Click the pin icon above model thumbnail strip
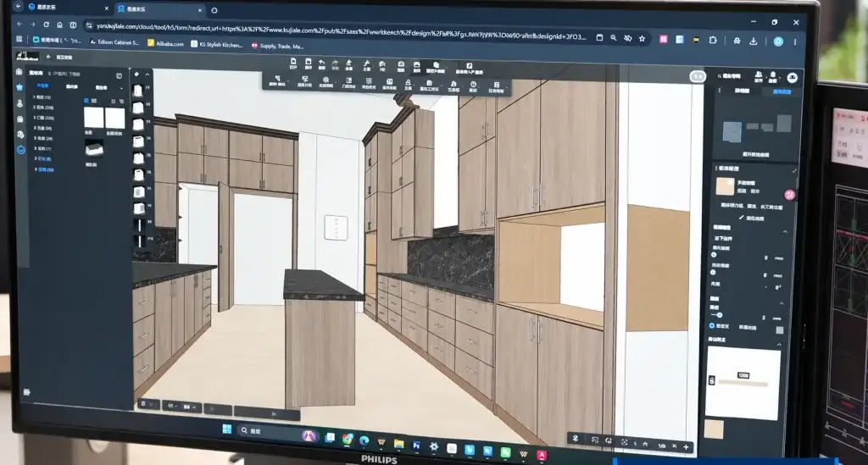The image size is (868, 465). tap(136, 74)
